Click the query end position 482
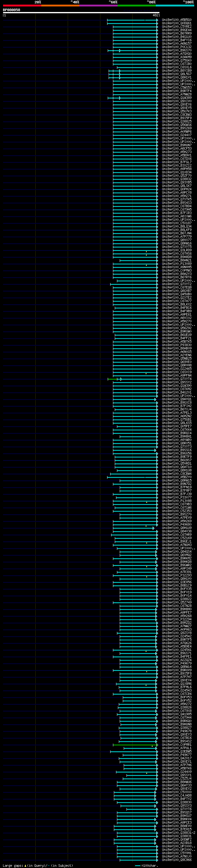197x868 pixels. coord(155,15)
